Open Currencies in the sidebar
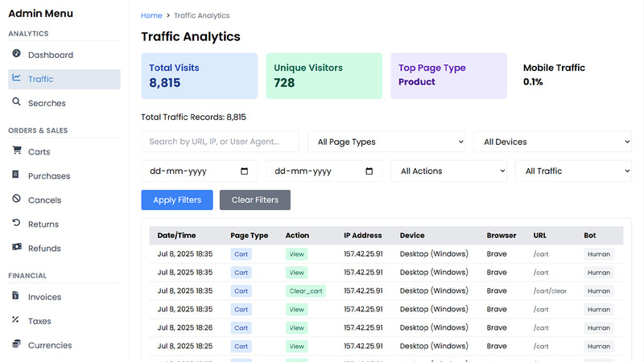Viewport: 644px width, 362px height. point(64,346)
